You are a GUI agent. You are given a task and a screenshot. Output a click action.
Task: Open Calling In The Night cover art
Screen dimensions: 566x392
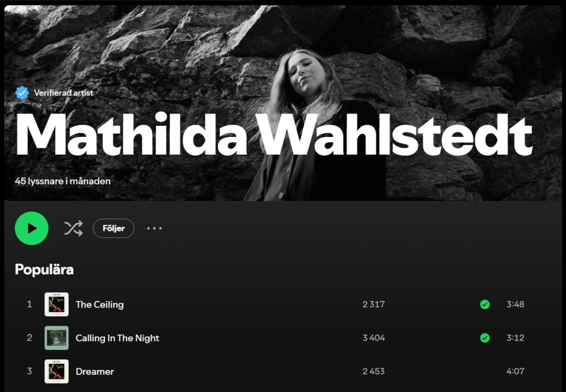[x=56, y=338]
